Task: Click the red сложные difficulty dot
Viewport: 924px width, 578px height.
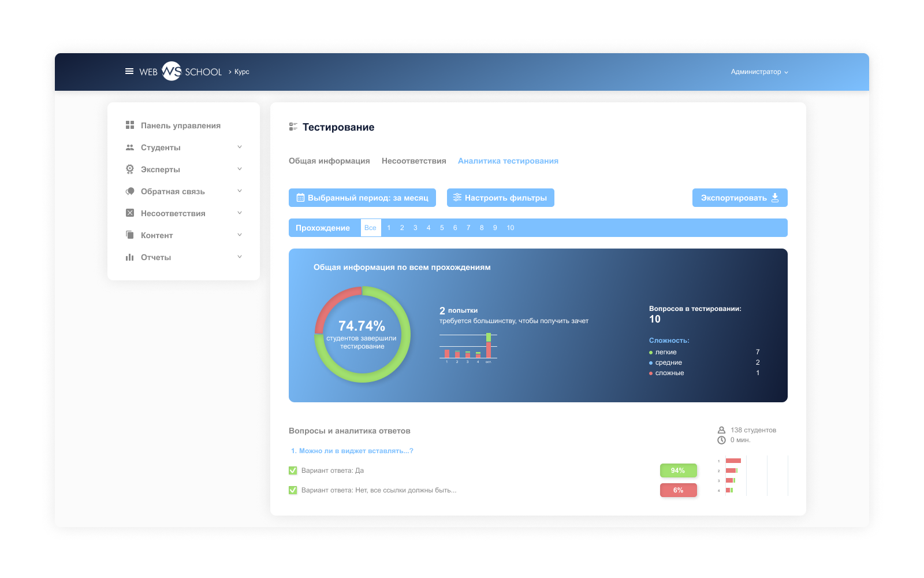Action: [651, 373]
